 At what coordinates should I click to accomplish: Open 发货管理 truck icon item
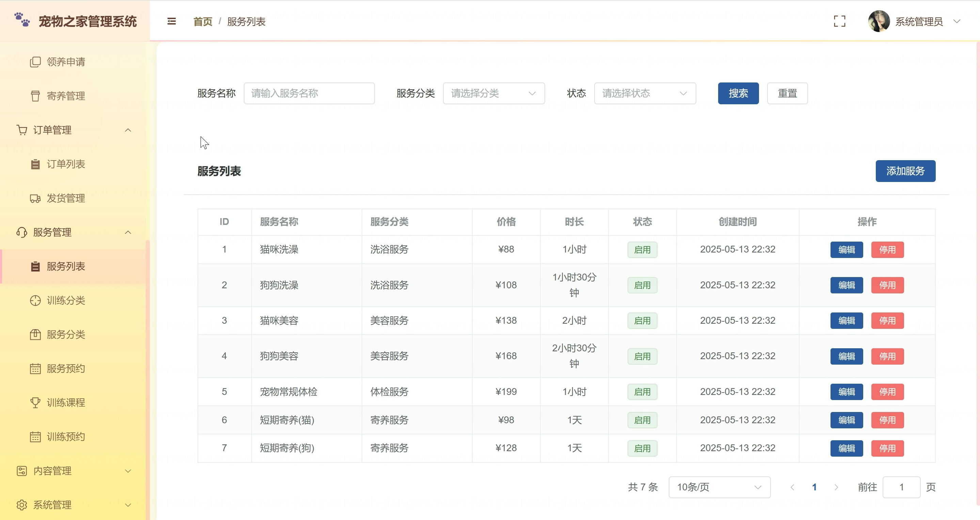click(65, 198)
